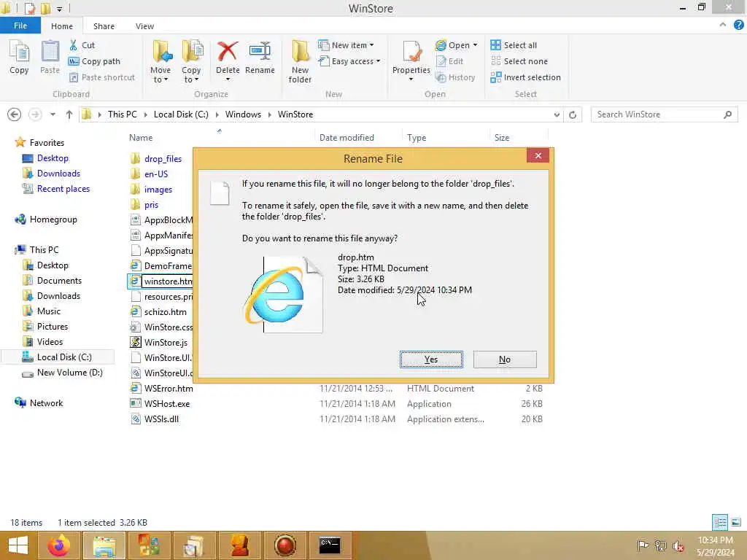Switch to the View ribbon tab
Image resolution: width=747 pixels, height=560 pixels.
[x=144, y=26]
